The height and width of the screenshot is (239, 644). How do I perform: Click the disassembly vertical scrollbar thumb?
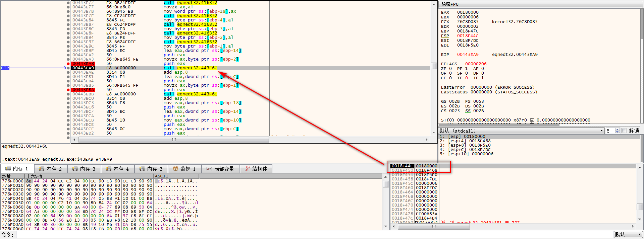pyautogui.click(x=434, y=66)
